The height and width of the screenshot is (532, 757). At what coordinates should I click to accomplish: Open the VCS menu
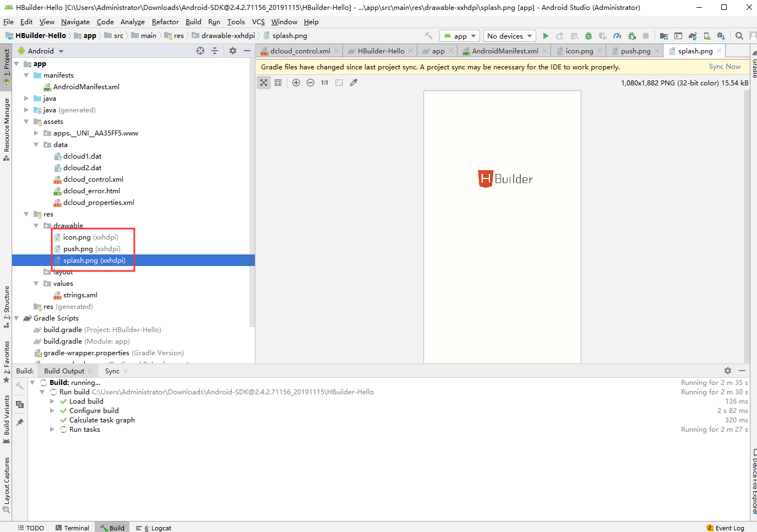258,22
